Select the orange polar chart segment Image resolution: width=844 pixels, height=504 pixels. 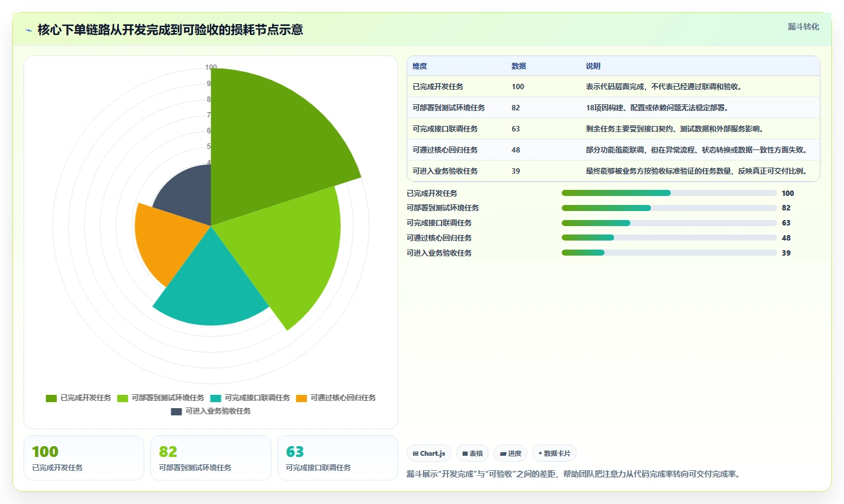[x=166, y=241]
